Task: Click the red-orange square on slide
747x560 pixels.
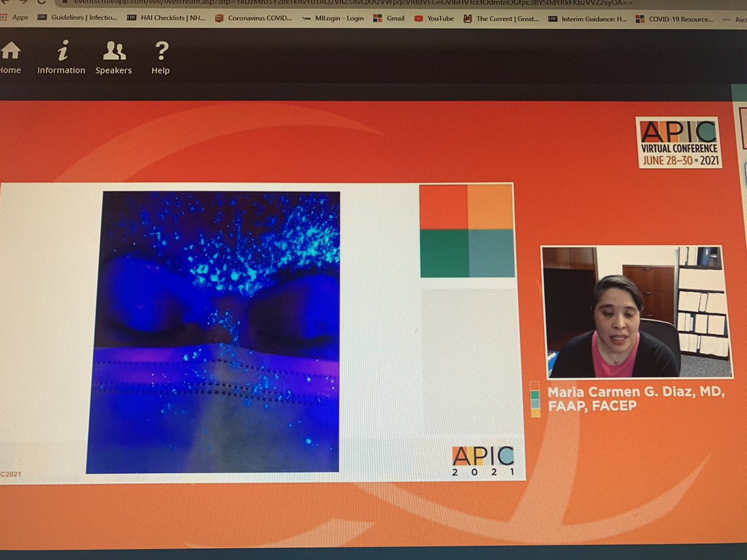Action: [x=444, y=207]
